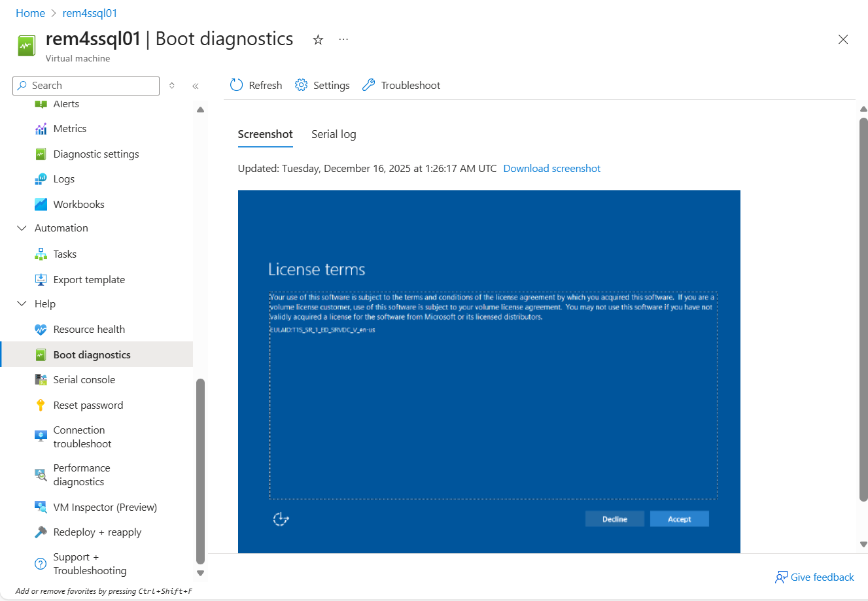Collapse the left sidebar menu

tap(195, 86)
